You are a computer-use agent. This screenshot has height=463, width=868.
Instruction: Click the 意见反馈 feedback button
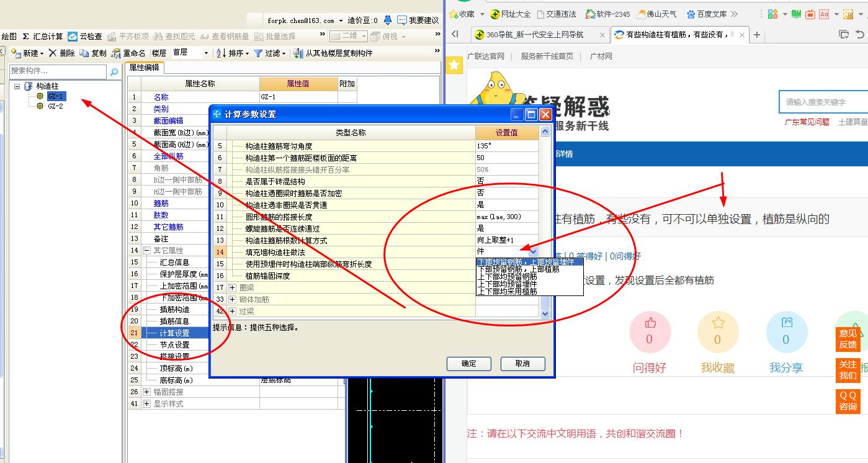click(x=848, y=339)
